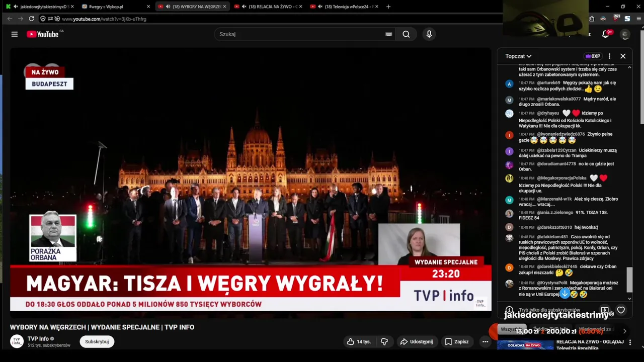Open @arturek69 chat author name
644x362 pixels.
[x=548, y=83]
